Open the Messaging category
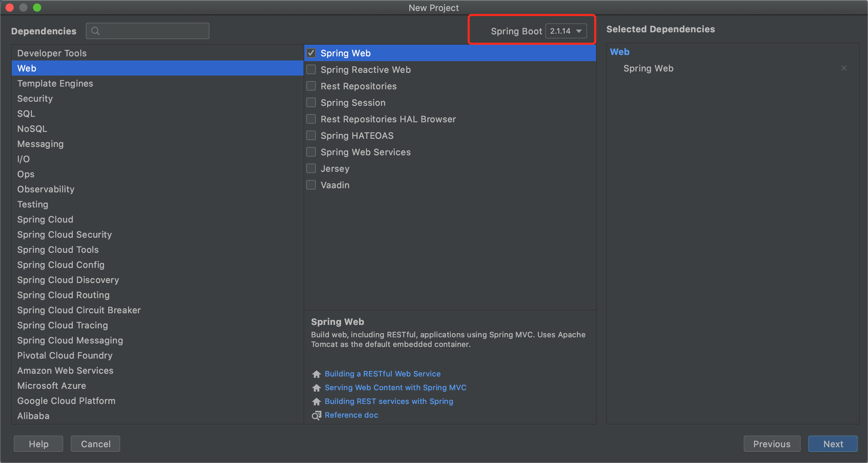This screenshot has height=463, width=868. [x=158, y=144]
